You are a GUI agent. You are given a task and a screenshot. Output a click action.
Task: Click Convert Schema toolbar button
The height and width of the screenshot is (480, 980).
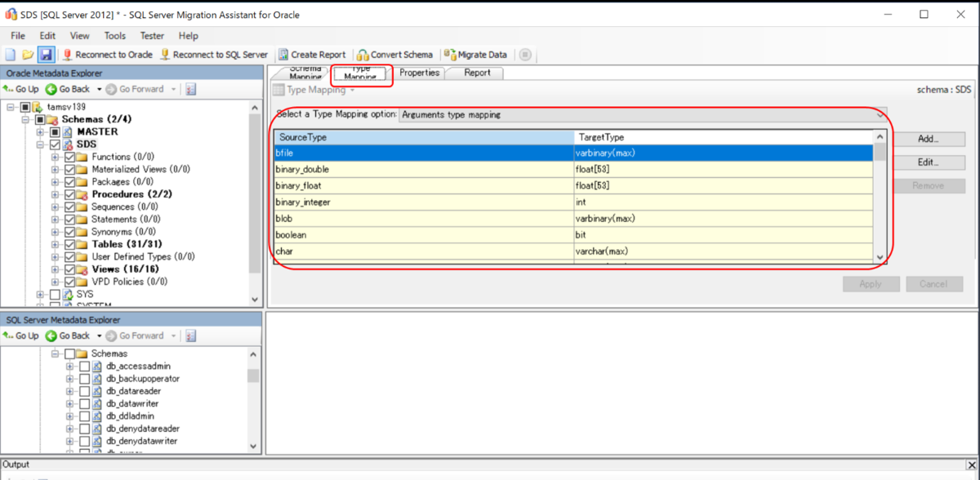(395, 55)
